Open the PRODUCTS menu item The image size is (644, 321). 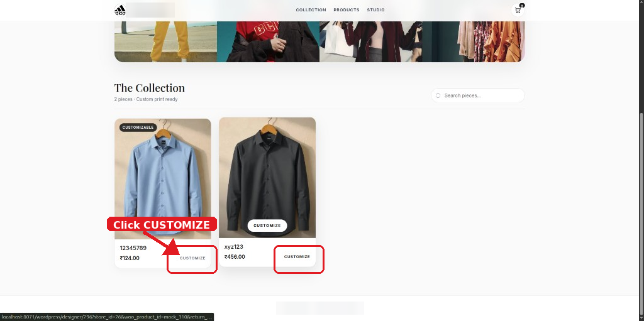(347, 10)
